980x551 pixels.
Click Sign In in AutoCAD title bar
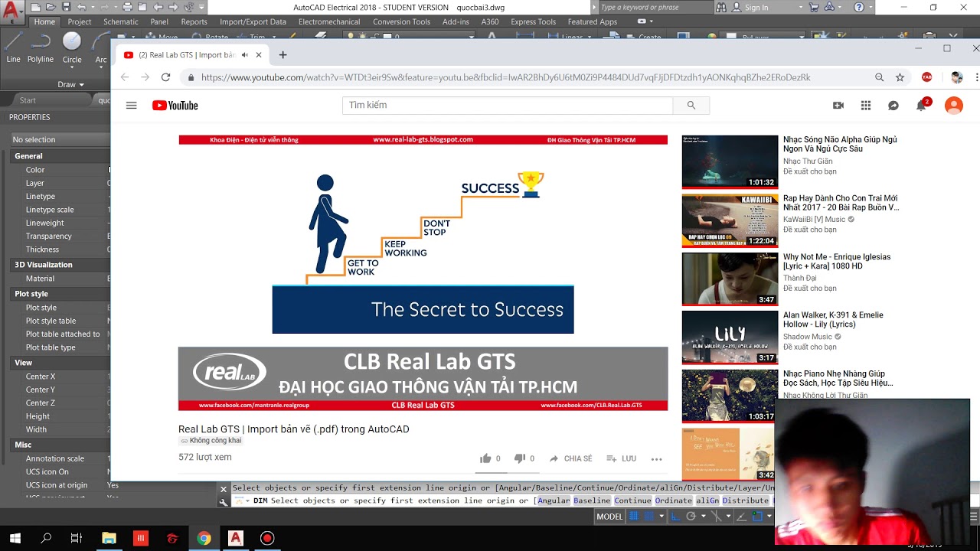756,8
